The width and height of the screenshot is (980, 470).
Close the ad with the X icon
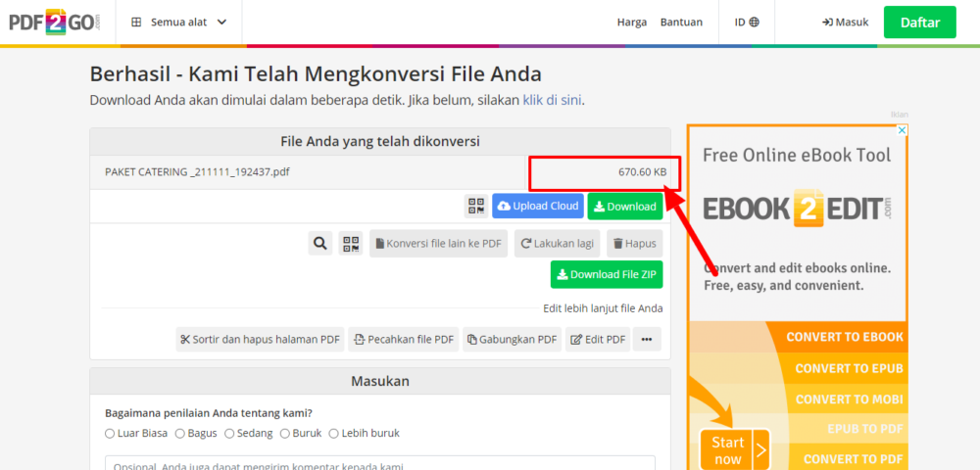(903, 130)
